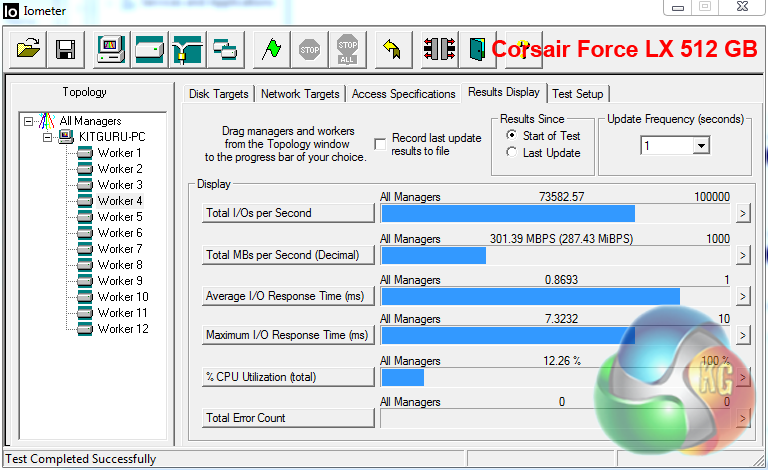
Task: Collapse All Managers tree node
Action: 28,121
